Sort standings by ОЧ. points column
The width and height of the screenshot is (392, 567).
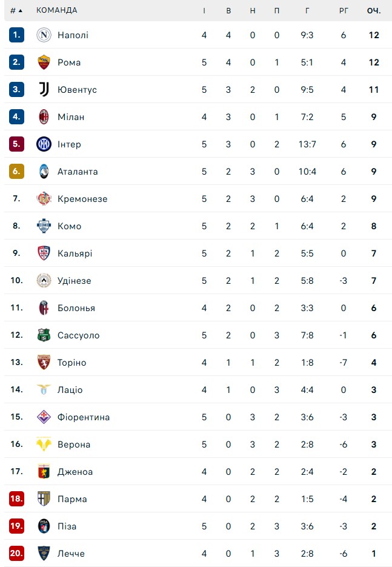click(x=374, y=10)
